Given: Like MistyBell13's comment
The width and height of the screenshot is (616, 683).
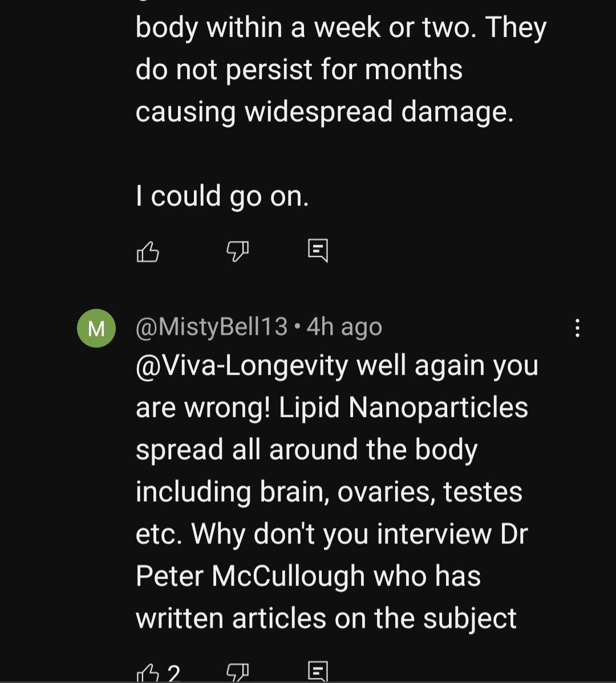Looking at the screenshot, I should pyautogui.click(x=148, y=673).
